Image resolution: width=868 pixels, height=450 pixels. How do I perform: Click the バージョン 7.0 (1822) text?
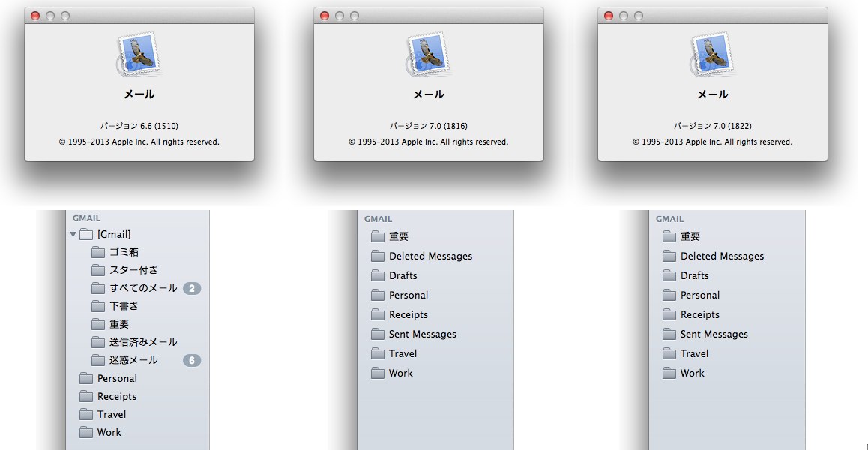coord(712,126)
